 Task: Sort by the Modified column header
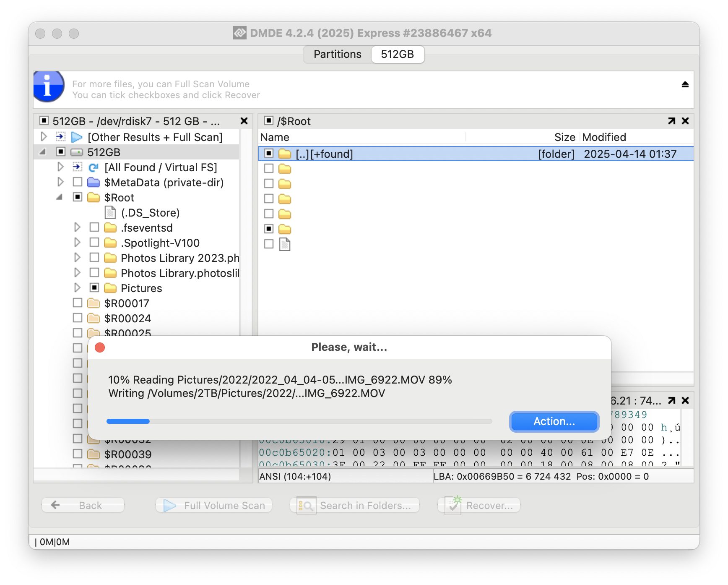tap(637, 137)
